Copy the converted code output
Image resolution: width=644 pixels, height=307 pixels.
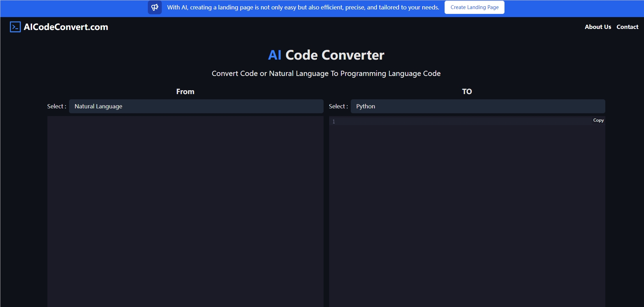click(x=598, y=120)
